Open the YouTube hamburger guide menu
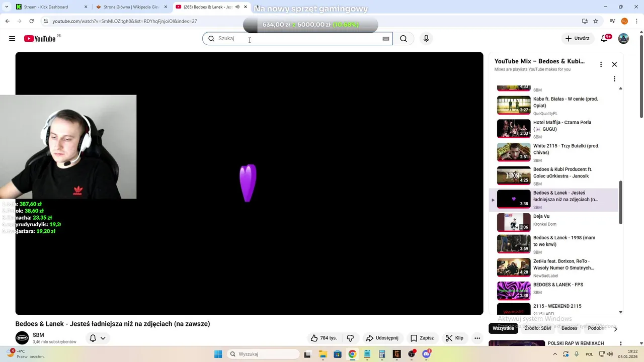This screenshot has width=644, height=362. tap(12, 39)
